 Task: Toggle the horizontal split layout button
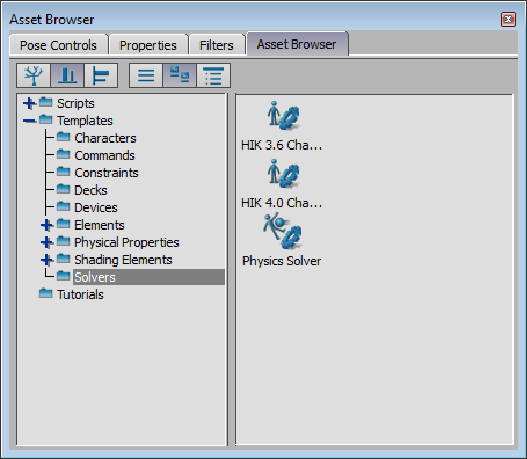(101, 75)
